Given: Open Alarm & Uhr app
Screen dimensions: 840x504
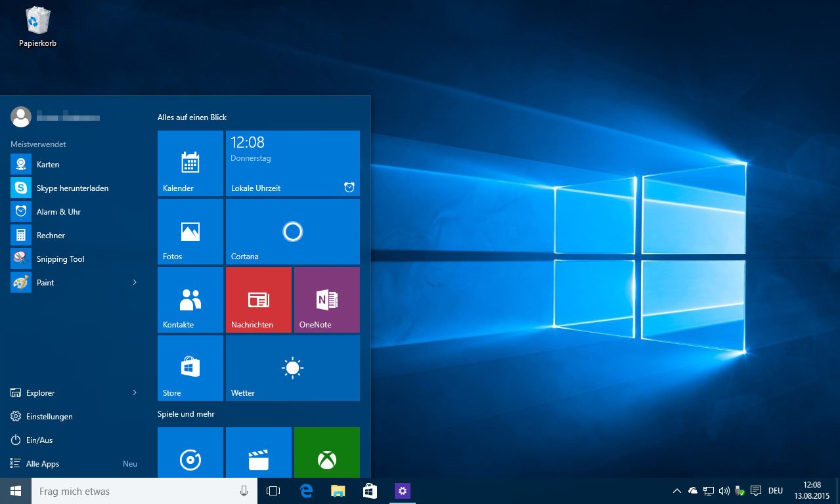Looking at the screenshot, I should coord(74,211).
